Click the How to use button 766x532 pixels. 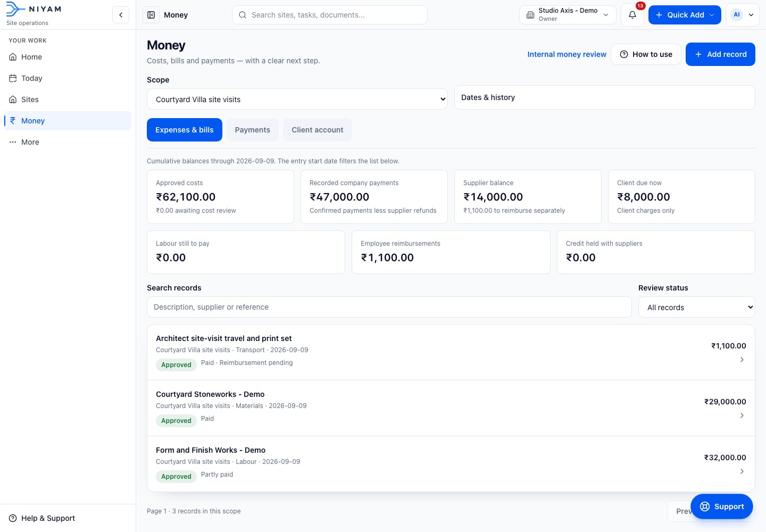(646, 54)
